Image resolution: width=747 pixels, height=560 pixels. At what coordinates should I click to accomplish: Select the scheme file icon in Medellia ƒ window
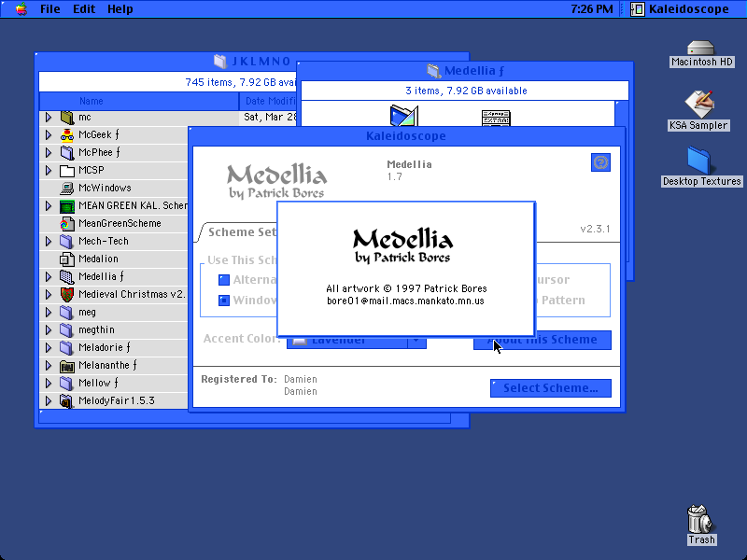[404, 115]
